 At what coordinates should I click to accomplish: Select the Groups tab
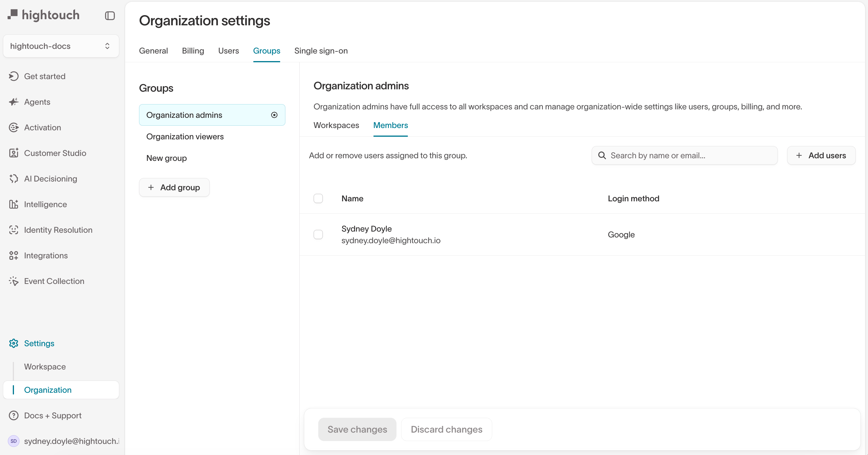[266, 51]
